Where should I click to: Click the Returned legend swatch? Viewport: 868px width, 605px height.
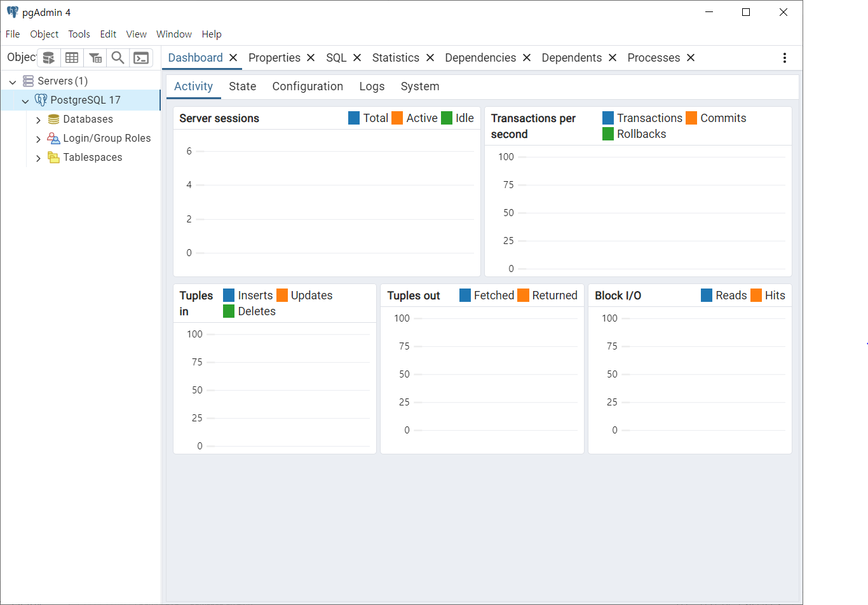tap(523, 296)
